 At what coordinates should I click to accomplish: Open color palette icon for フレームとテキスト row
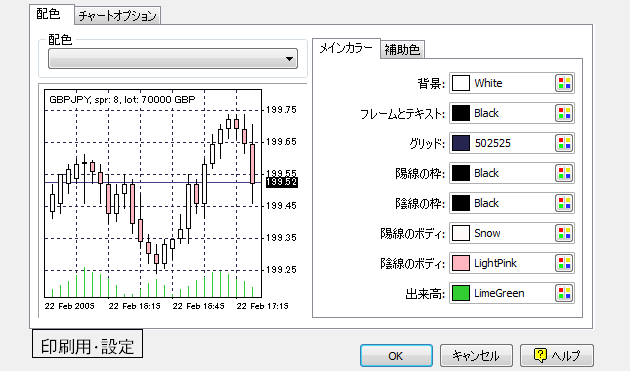[564, 113]
